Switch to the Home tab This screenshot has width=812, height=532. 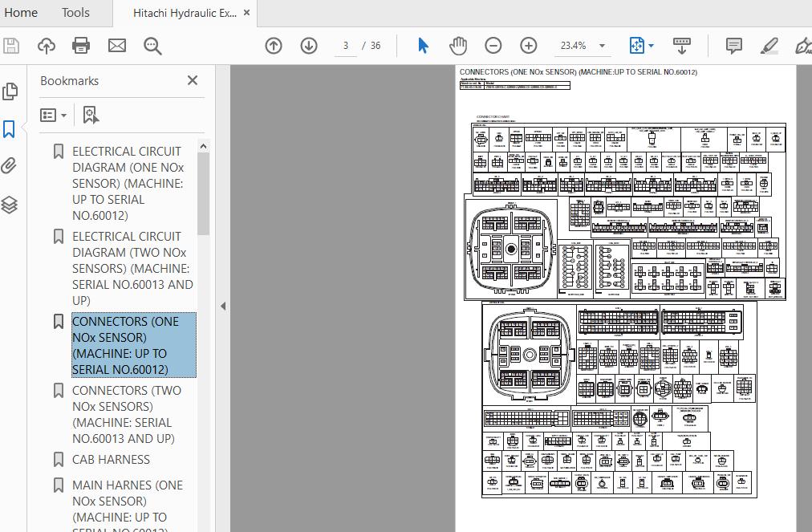pos(21,13)
